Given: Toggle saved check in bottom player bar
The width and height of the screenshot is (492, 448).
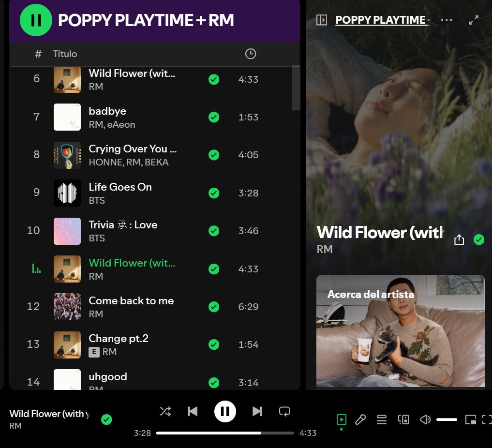Looking at the screenshot, I should (106, 419).
